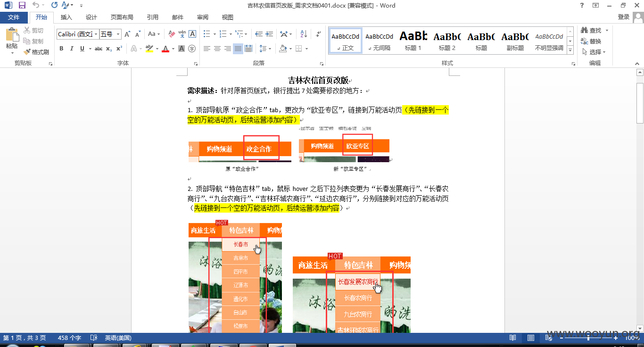Image resolution: width=644 pixels, height=347 pixels.
Task: Toggle the numbered list button
Action: (222, 34)
